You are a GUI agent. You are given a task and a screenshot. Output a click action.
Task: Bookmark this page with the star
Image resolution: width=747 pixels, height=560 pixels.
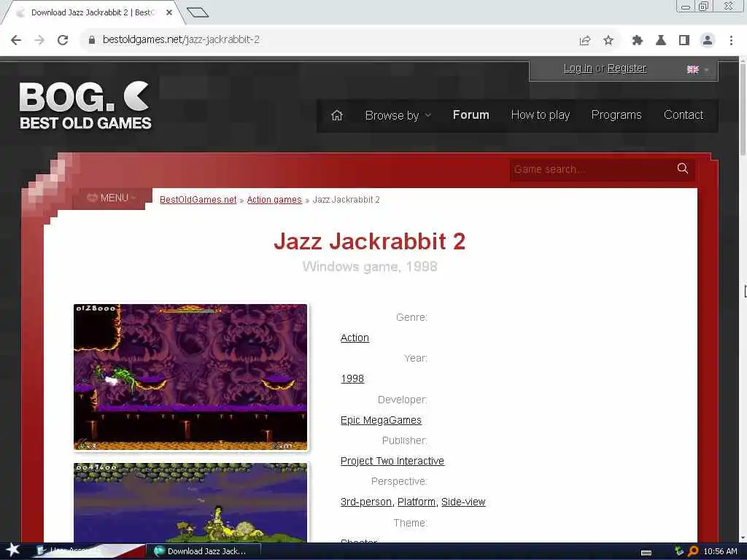pos(608,41)
